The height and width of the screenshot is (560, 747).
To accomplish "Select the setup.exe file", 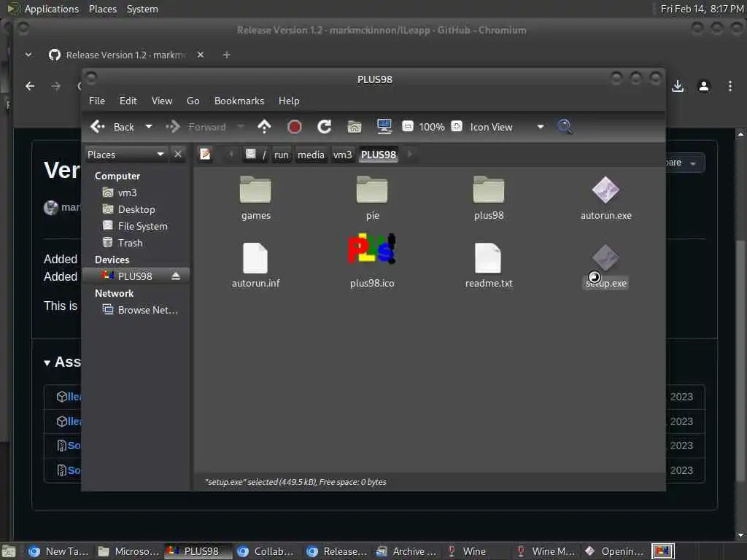I will (x=605, y=265).
